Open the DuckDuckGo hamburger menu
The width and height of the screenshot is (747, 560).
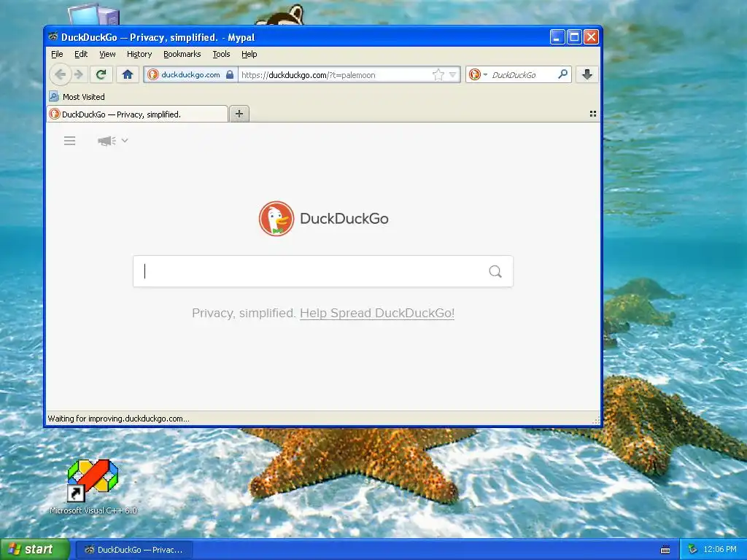coord(69,141)
